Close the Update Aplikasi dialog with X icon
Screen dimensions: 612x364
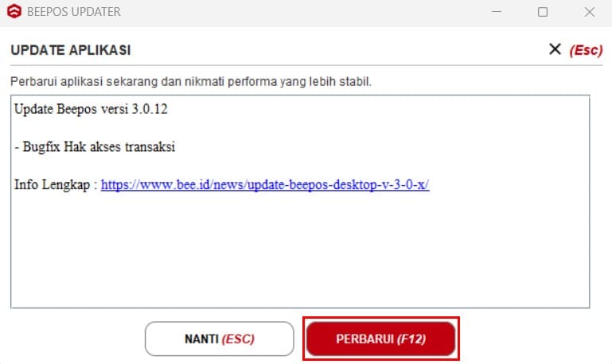[555, 49]
